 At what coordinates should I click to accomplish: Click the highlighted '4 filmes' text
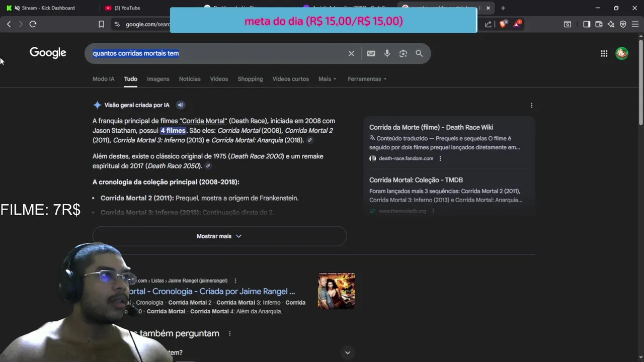tap(173, 131)
